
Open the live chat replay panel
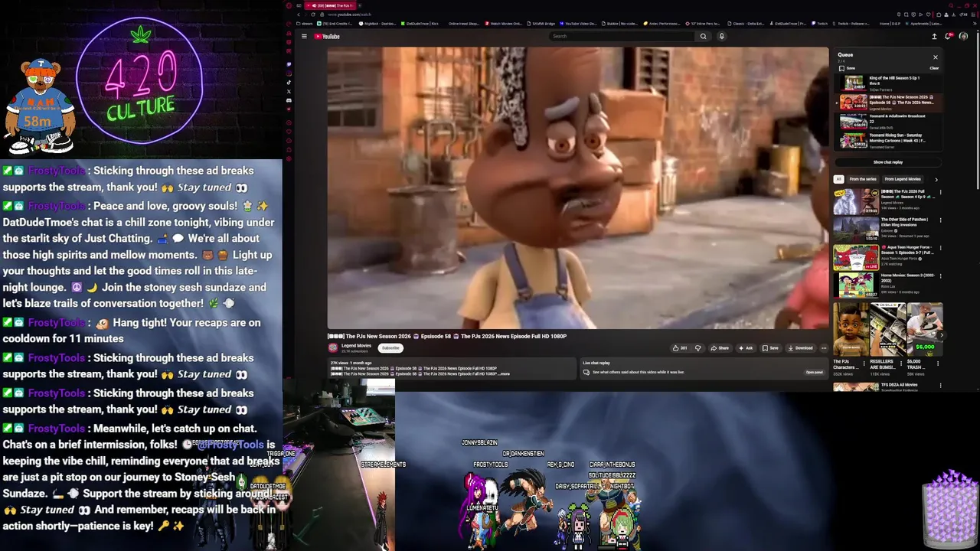click(814, 372)
